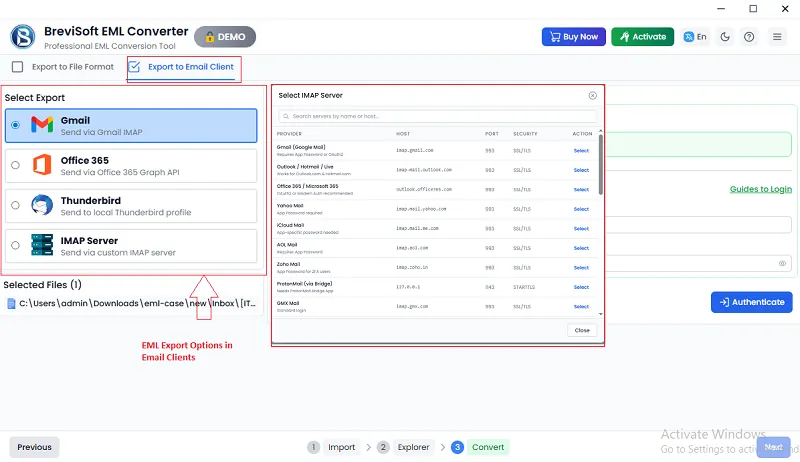800x462 pixels.
Task: Go to the Explorer step
Action: tap(405, 447)
